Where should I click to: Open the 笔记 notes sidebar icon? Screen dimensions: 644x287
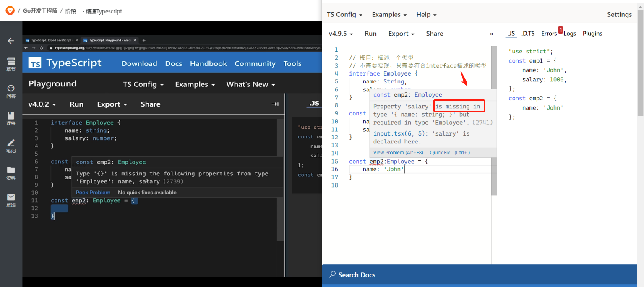pyautogui.click(x=11, y=146)
